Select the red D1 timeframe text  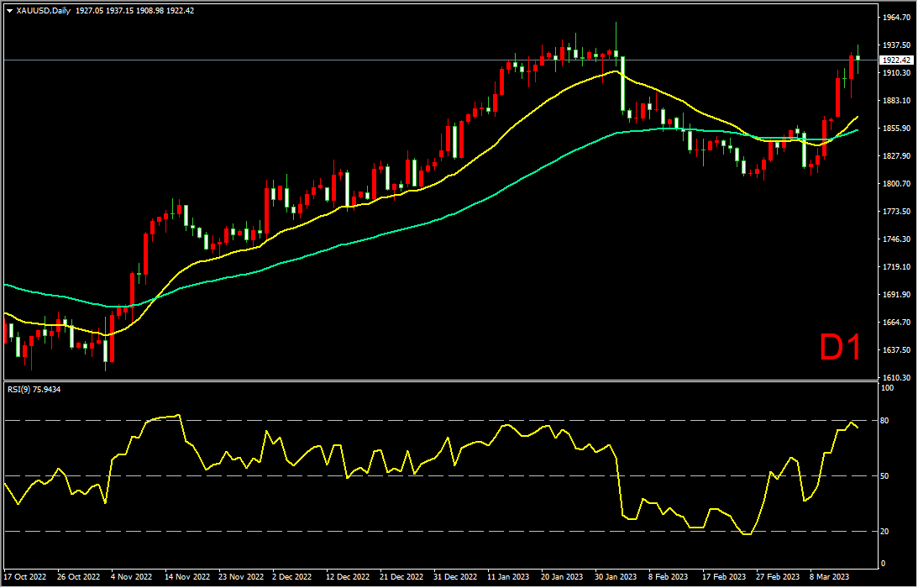click(x=840, y=348)
